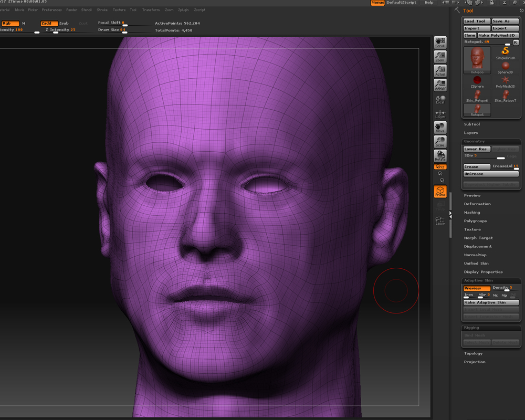Viewport: 525px width, 420px height.
Task: Click the Lasso selection icon
Action: (440, 220)
